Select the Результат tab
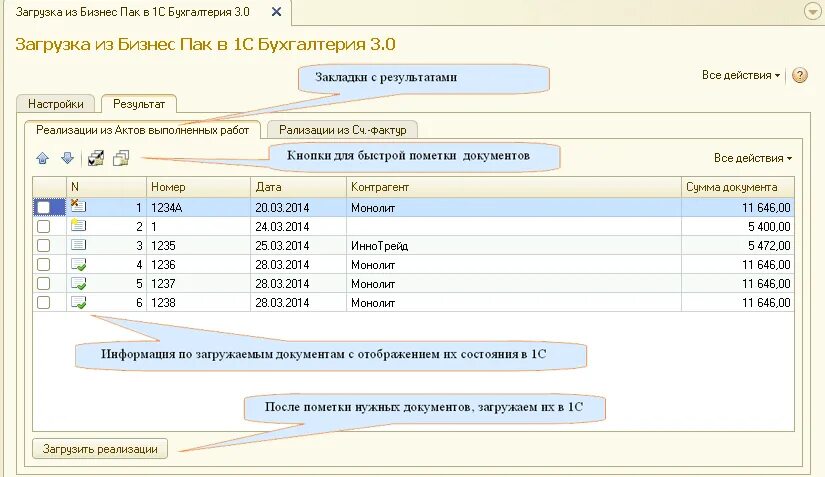The width and height of the screenshot is (825, 477). tap(139, 104)
